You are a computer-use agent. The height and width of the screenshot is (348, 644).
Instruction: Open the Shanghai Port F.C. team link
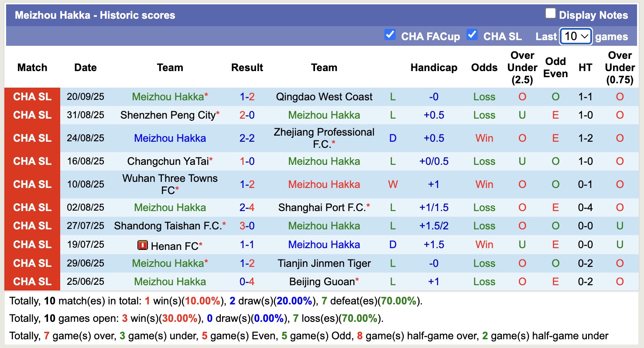coord(323,207)
